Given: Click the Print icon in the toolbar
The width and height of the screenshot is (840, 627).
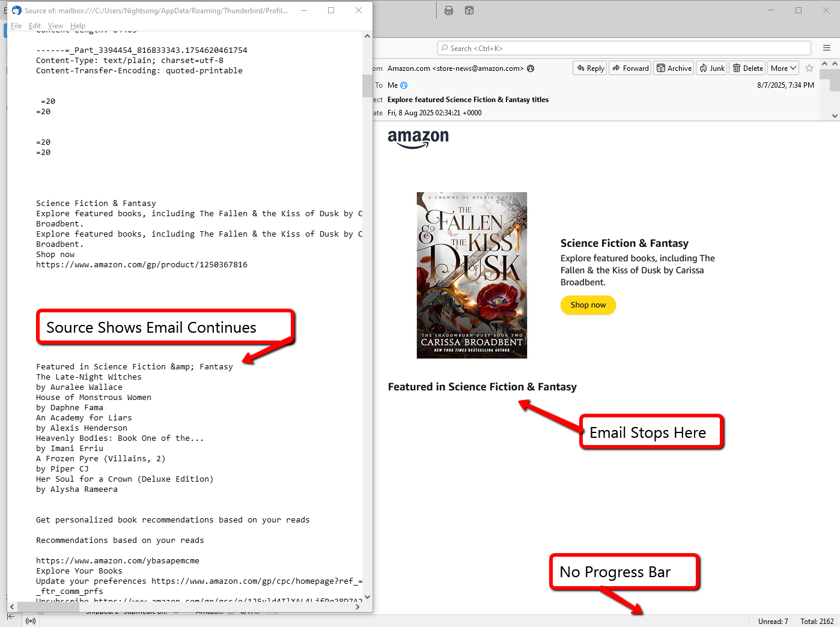Looking at the screenshot, I should [449, 11].
